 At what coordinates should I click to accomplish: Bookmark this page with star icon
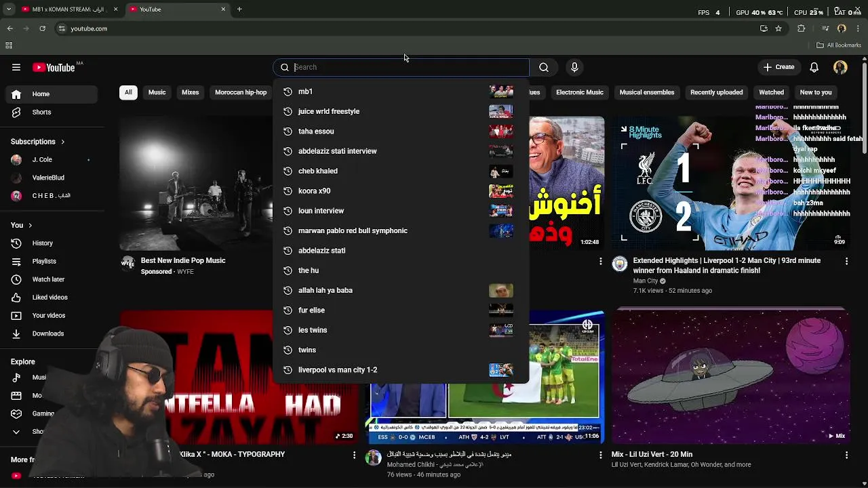pyautogui.click(x=778, y=28)
